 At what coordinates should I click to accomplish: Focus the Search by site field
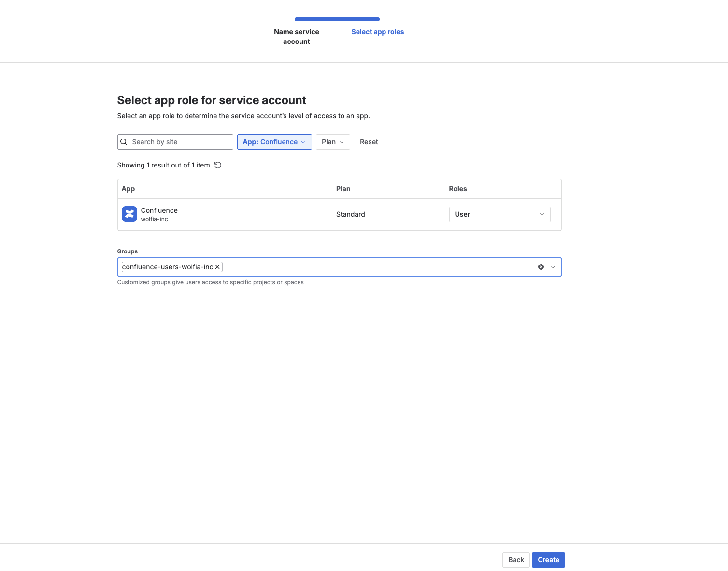(175, 142)
